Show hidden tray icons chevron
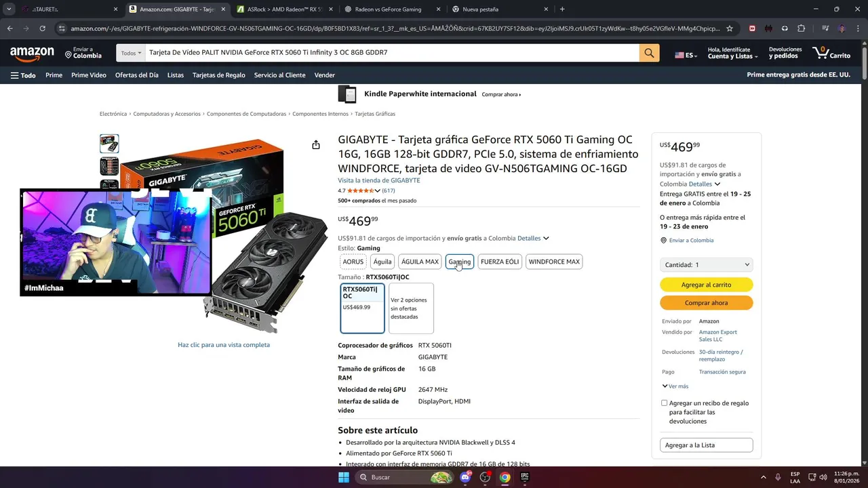 click(764, 477)
